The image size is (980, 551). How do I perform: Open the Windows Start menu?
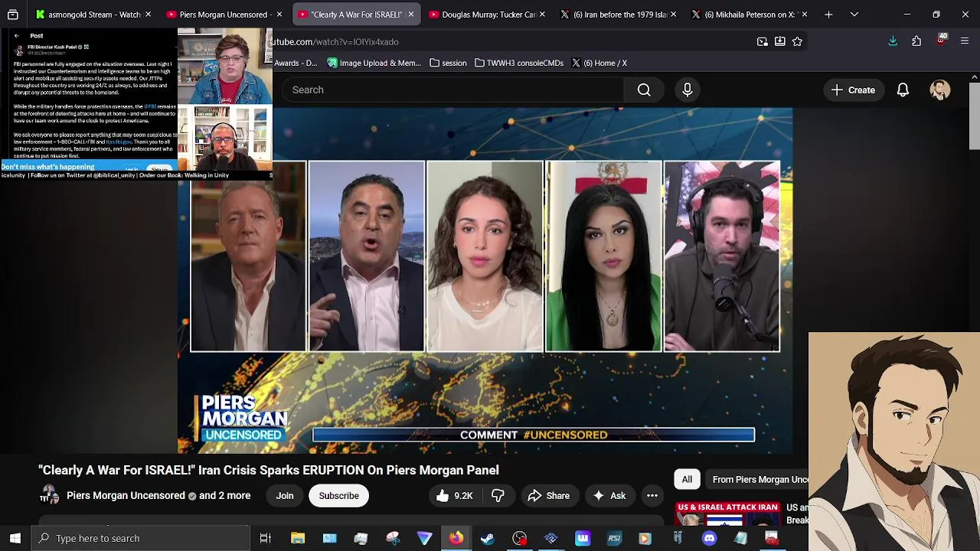coord(15,538)
